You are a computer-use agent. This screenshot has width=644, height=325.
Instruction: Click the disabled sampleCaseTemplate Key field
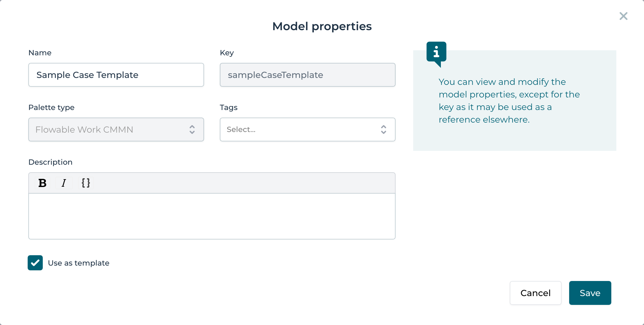coord(307,75)
